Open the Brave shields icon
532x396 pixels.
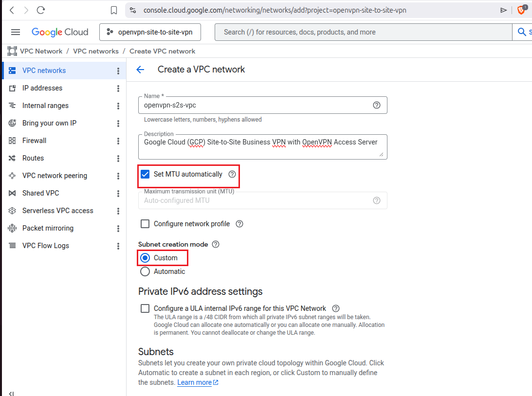click(521, 10)
